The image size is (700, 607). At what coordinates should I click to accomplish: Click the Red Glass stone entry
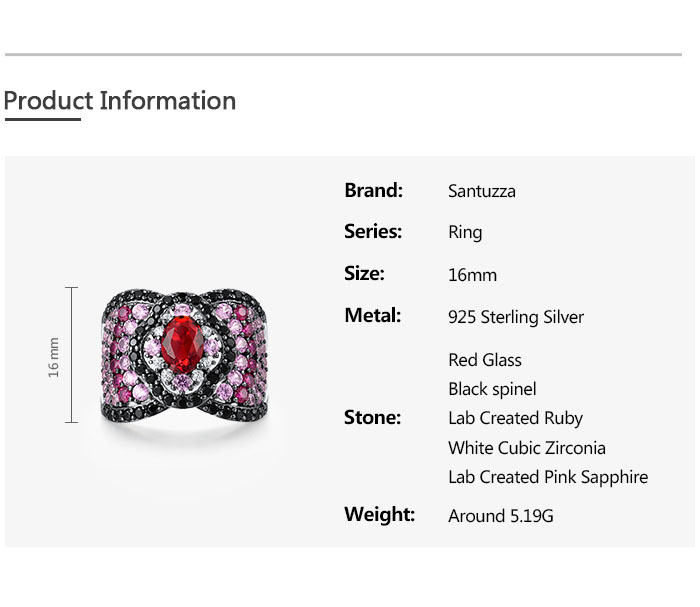pyautogui.click(x=485, y=360)
